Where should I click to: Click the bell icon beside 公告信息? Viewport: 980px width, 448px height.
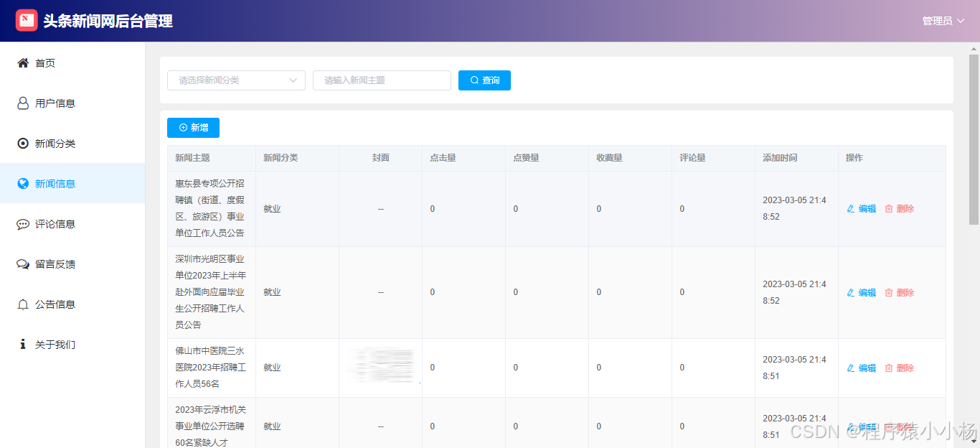tap(23, 304)
